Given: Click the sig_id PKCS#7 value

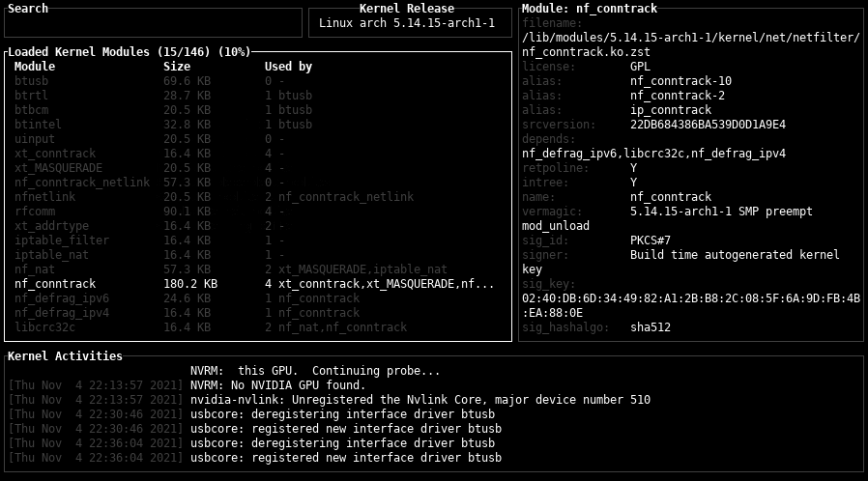Looking at the screenshot, I should (x=651, y=240).
